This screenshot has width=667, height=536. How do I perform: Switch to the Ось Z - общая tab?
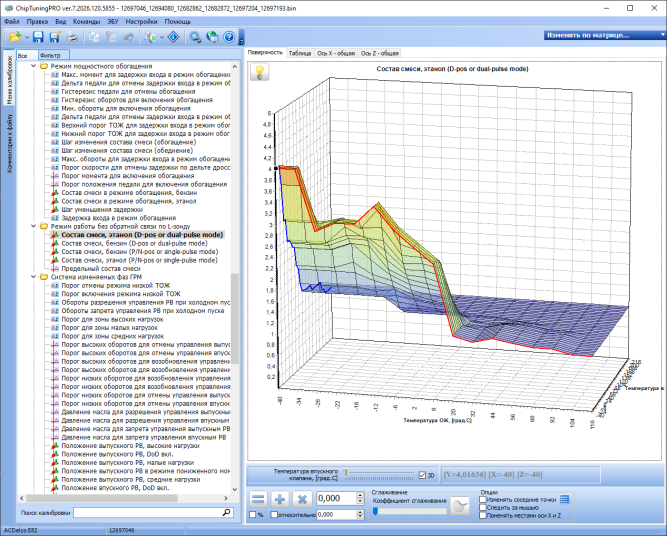(379, 53)
